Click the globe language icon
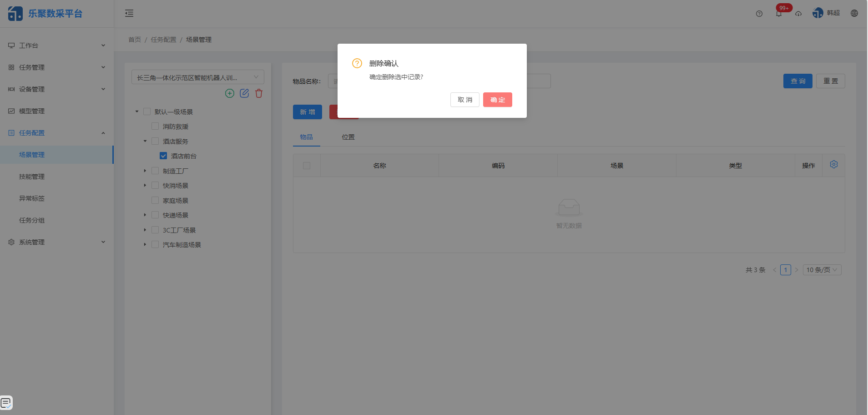Screen dimensions: 868x415 coord(854,13)
